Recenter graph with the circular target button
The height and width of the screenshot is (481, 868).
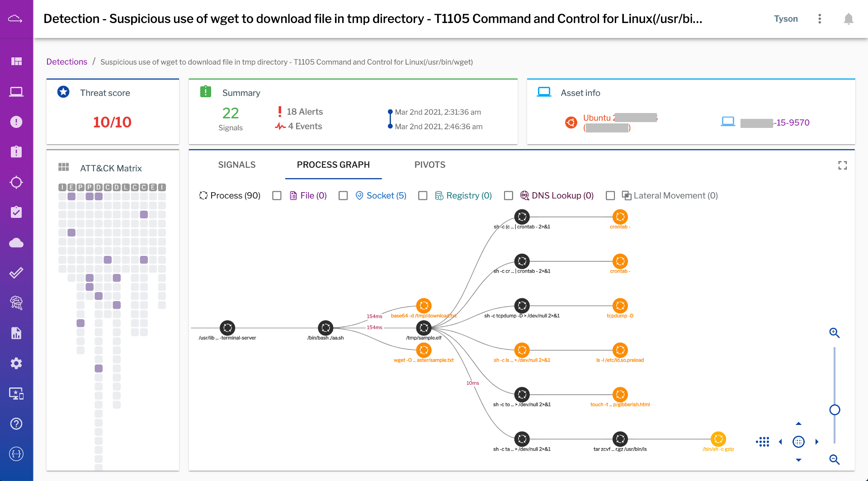[799, 442]
